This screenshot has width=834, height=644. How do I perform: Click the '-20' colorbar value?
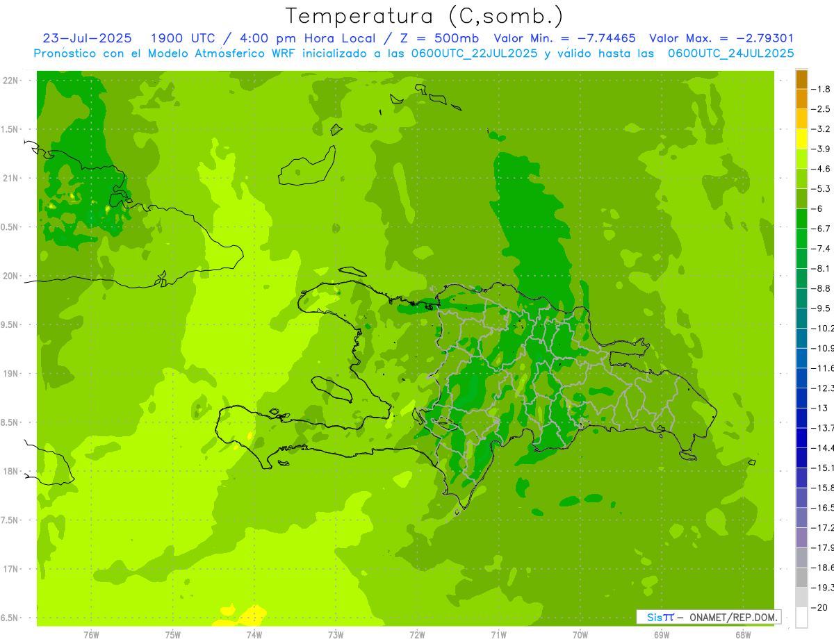tap(820, 607)
